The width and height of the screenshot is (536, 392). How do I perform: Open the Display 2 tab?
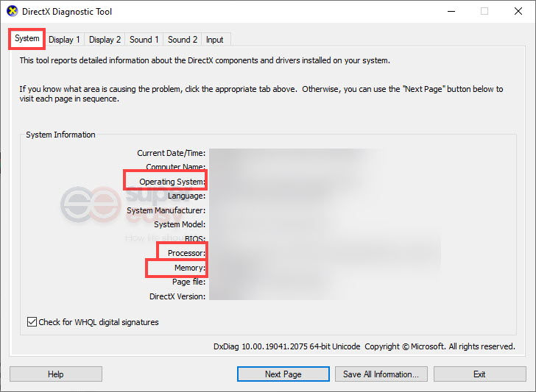(105, 40)
